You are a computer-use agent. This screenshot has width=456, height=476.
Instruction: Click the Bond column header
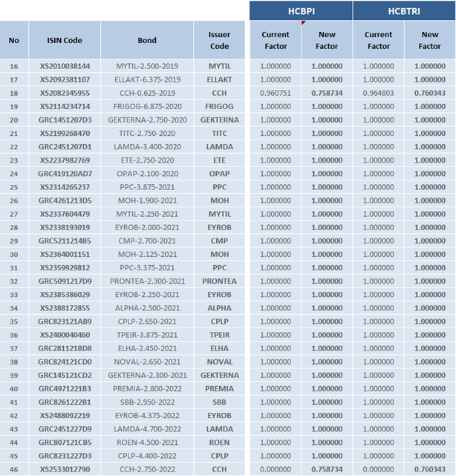click(147, 40)
